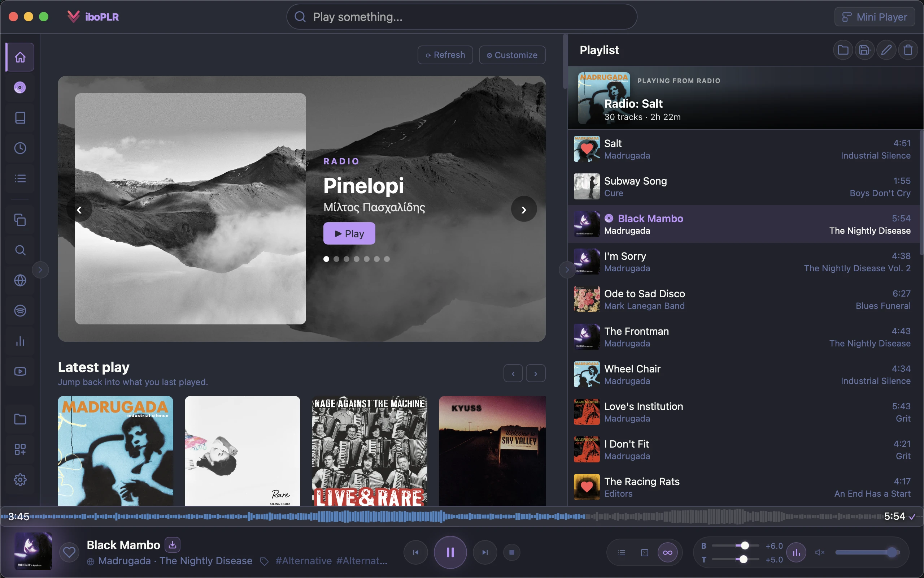Select Subway Song by Cure
Viewport: 924px width, 578px height.
click(744, 186)
